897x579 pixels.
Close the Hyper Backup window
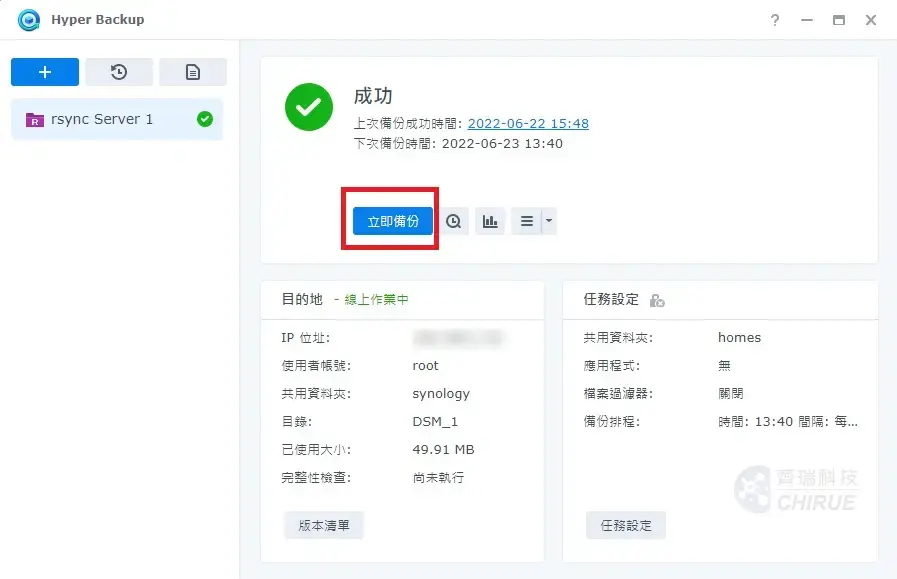(x=871, y=20)
